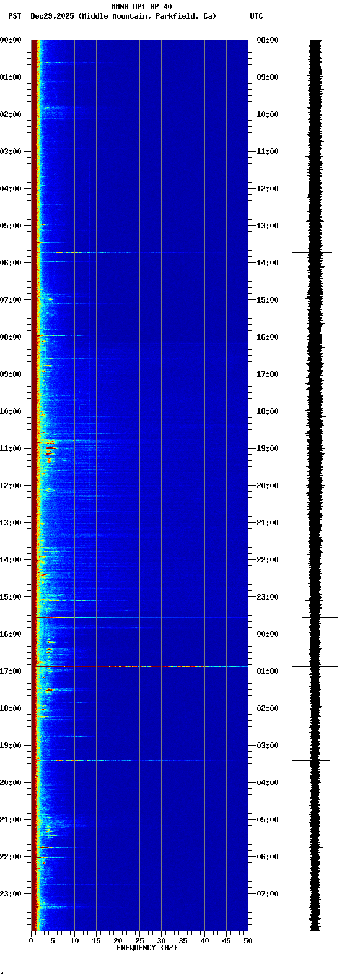
Task: Select the 03:00 UTC label on right axis
Action: [268, 746]
